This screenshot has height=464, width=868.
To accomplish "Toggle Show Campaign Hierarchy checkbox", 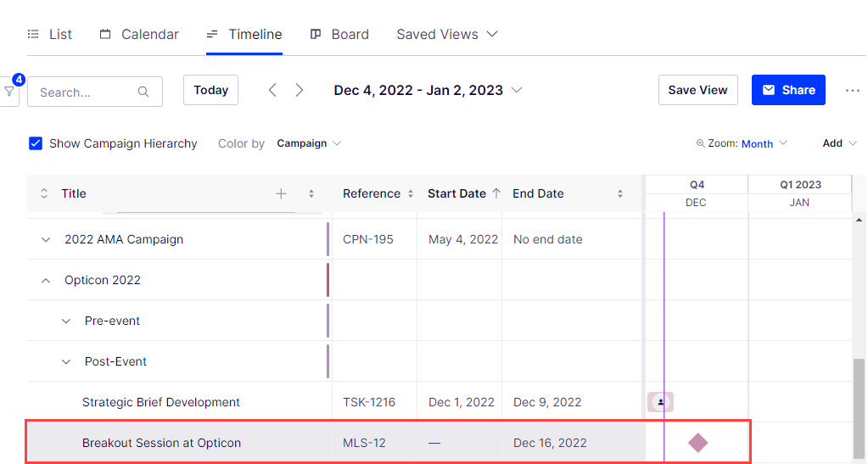I will [36, 143].
